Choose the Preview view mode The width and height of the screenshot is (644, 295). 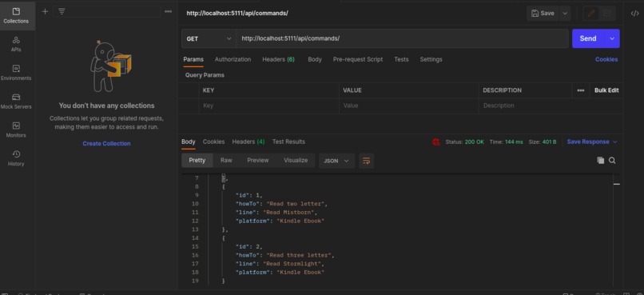pyautogui.click(x=257, y=160)
